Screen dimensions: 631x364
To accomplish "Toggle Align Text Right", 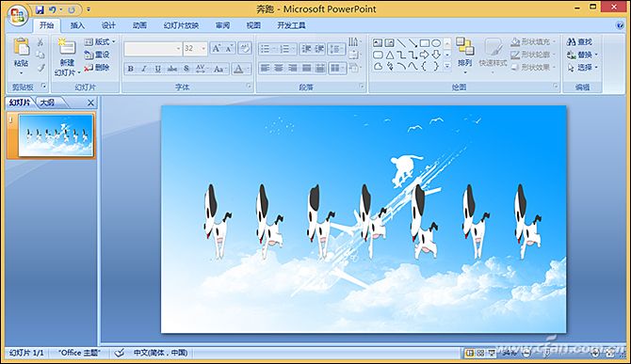I will click(293, 69).
